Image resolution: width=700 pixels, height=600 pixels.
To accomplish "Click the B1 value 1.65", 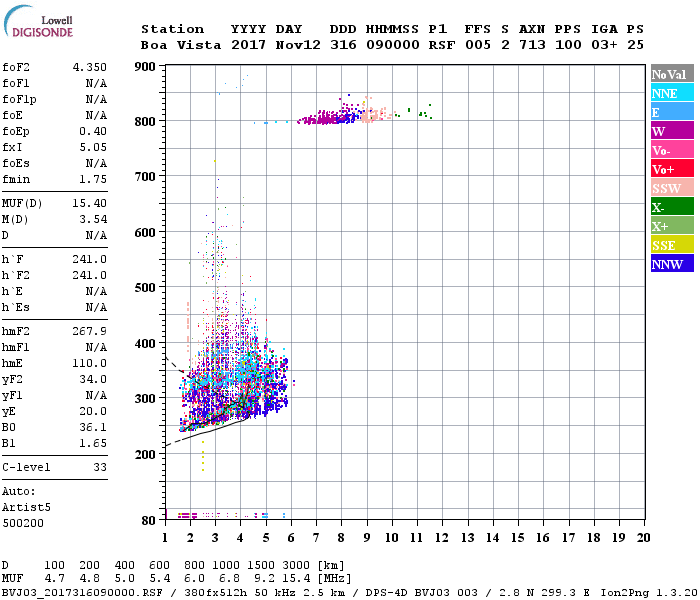I will [93, 443].
